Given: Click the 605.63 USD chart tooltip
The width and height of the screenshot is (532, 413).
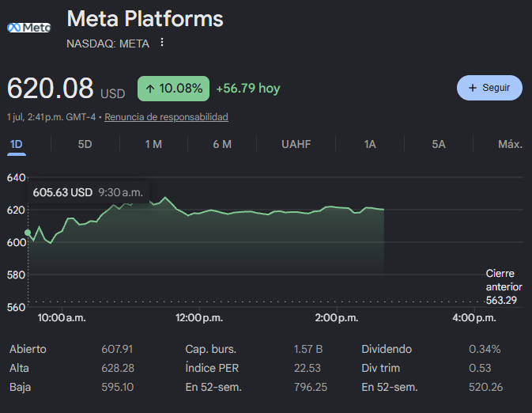Looking at the screenshot, I should (x=88, y=192).
